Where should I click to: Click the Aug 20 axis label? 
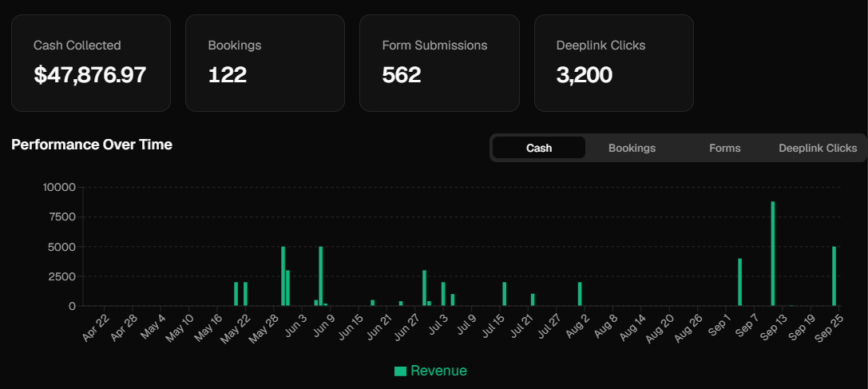pos(660,327)
